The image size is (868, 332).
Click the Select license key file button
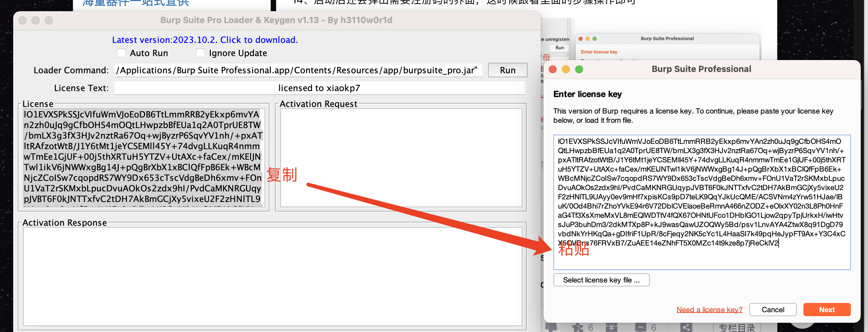pos(601,280)
